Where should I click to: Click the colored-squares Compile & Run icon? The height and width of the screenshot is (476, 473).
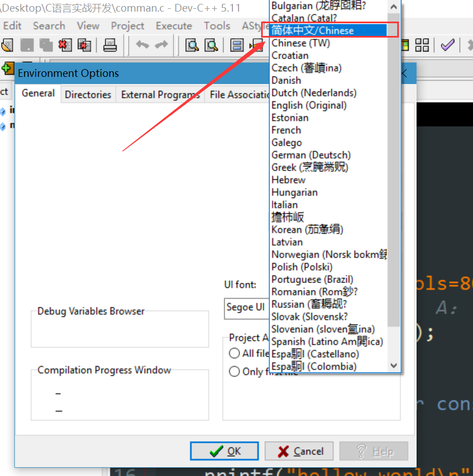coord(406,45)
